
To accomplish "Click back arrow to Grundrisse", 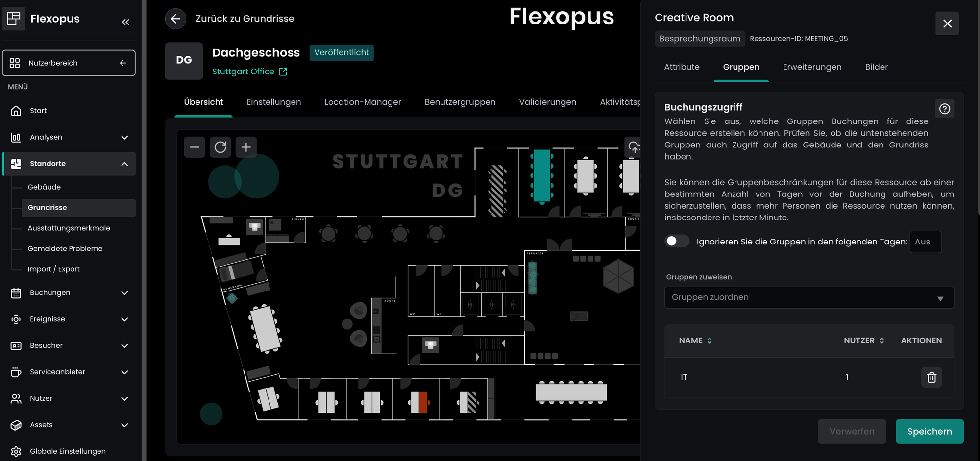I will (175, 19).
